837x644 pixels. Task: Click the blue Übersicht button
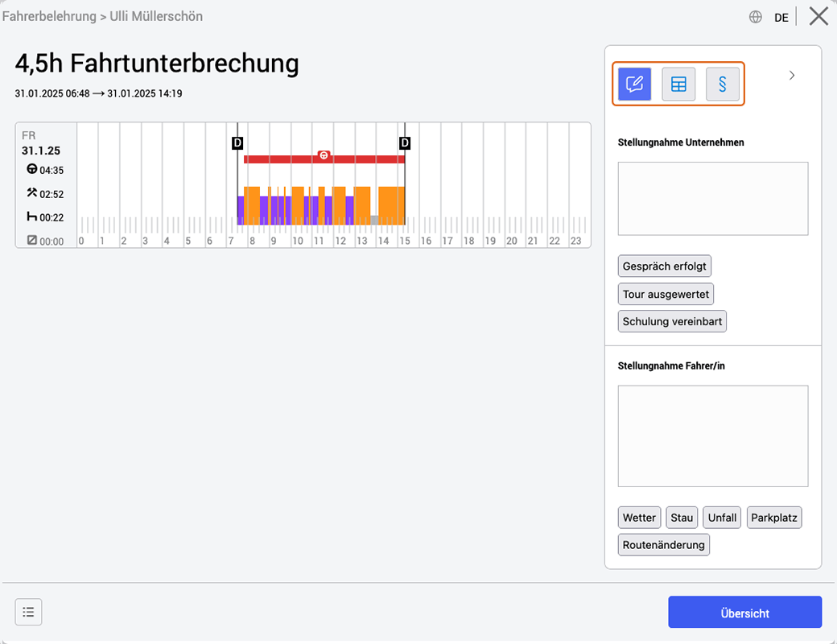pos(744,613)
